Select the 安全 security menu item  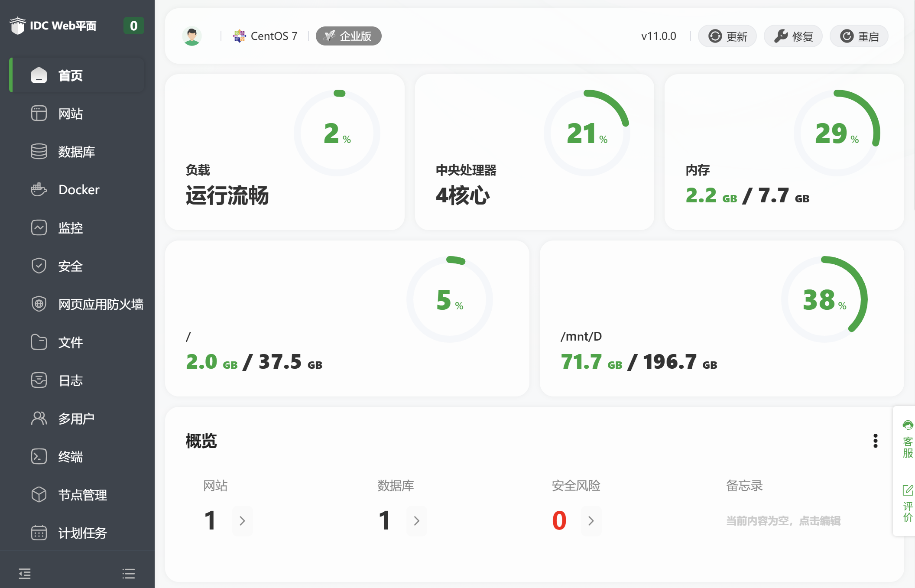77,266
